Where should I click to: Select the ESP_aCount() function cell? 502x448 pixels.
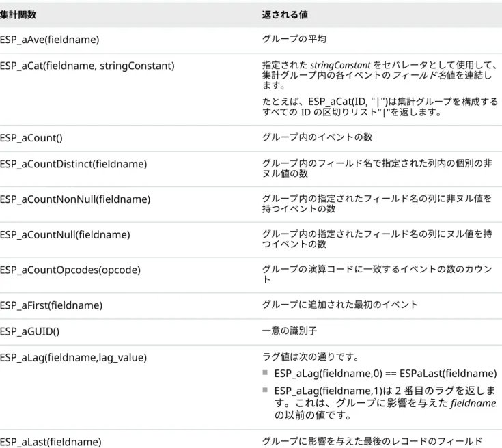(x=31, y=138)
